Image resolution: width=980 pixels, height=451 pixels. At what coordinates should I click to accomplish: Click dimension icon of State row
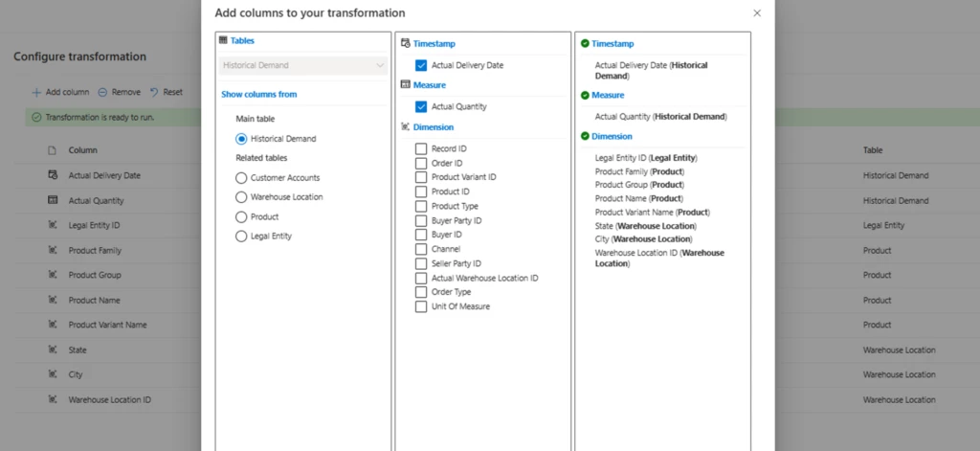click(x=53, y=350)
